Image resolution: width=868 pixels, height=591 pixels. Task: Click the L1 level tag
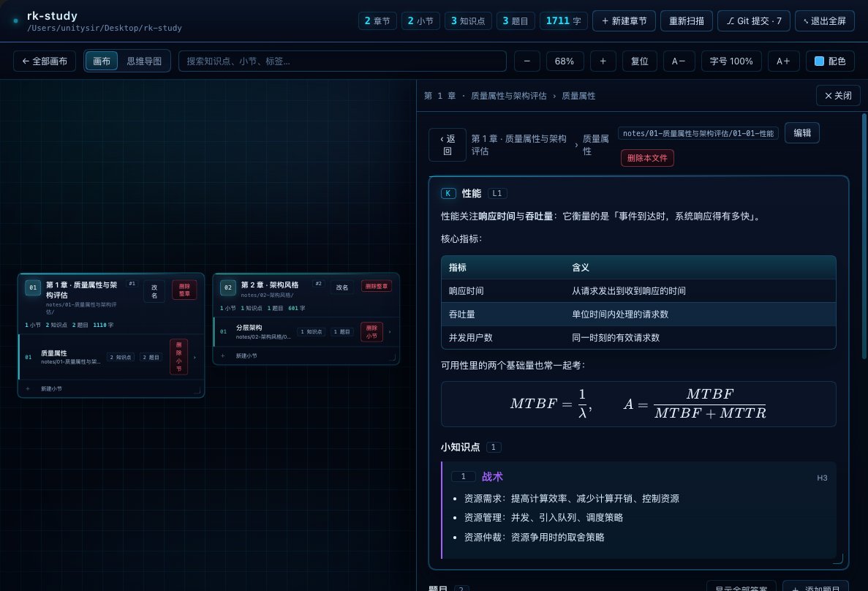tap(497, 193)
